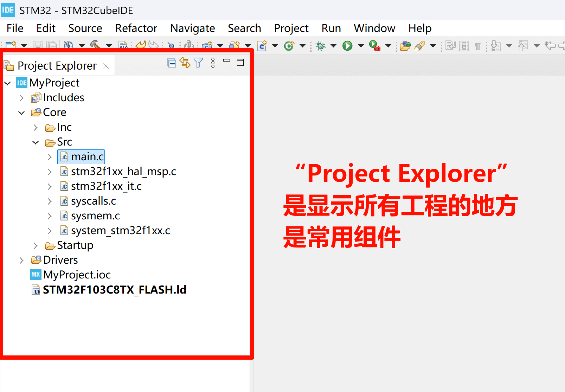
Task: Select the STM32F103C8TX_FLASH.ld linker file
Action: click(x=114, y=290)
